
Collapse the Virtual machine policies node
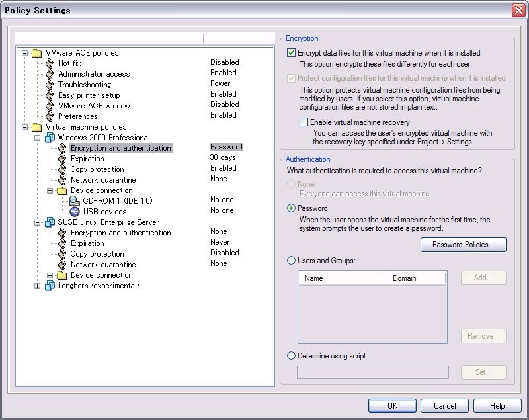(x=24, y=127)
